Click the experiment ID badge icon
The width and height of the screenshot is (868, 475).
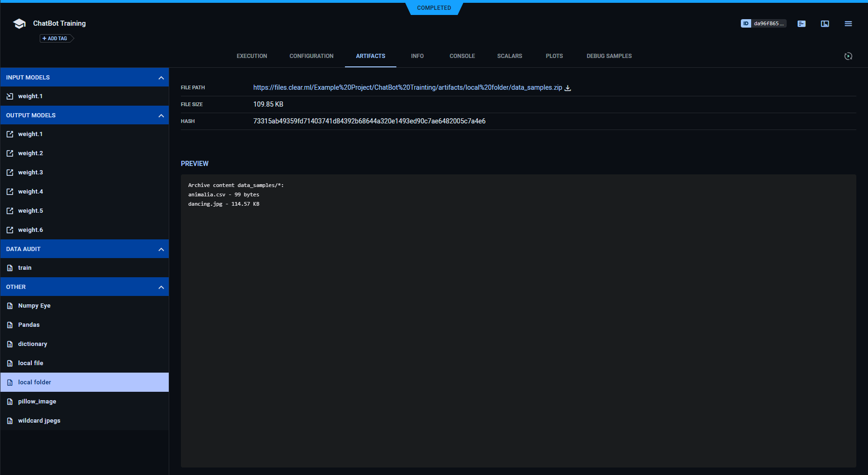point(746,23)
